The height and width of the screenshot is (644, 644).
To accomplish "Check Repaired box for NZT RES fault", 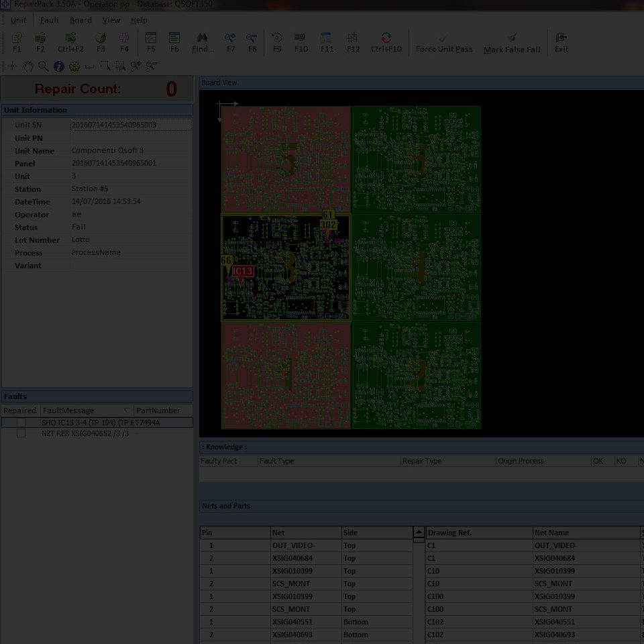I will click(21, 433).
